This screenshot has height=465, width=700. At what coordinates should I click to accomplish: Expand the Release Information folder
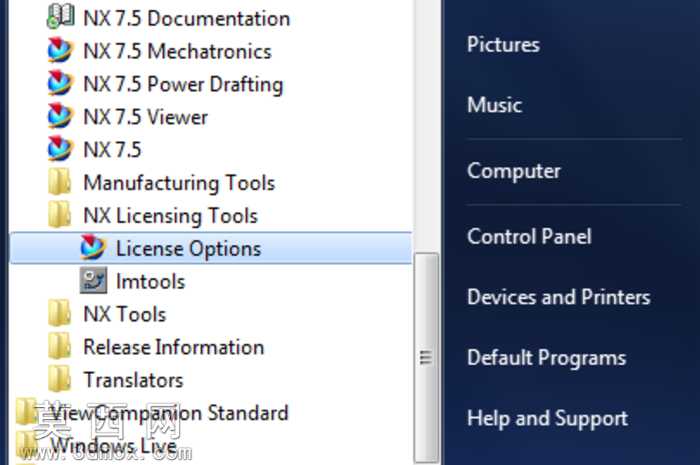coord(174,347)
